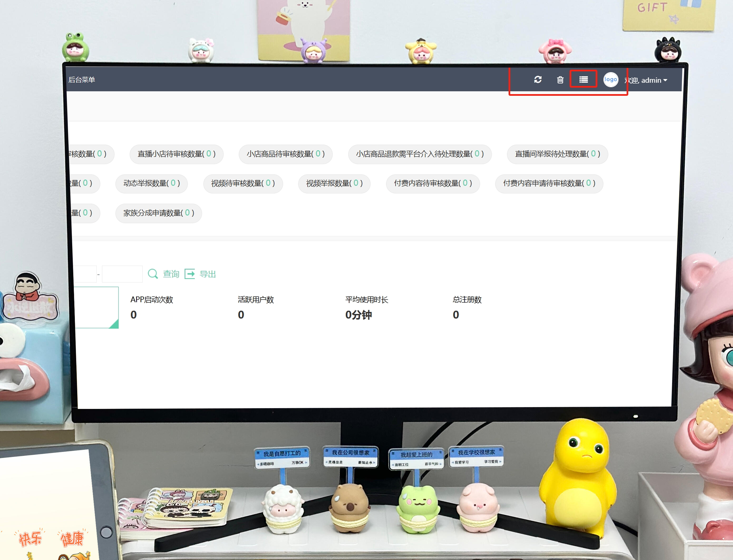Open 动态举报数量 pill
733x560 pixels.
point(151,183)
